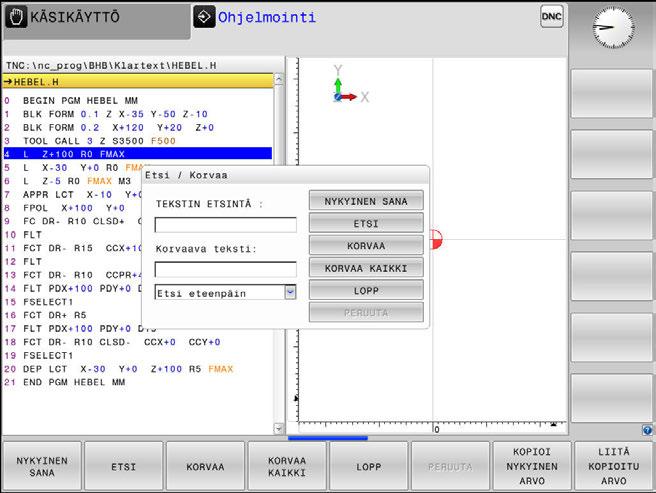Click scroll down arrow of program list
Viewport: 656px width, 493px height.
278,429
